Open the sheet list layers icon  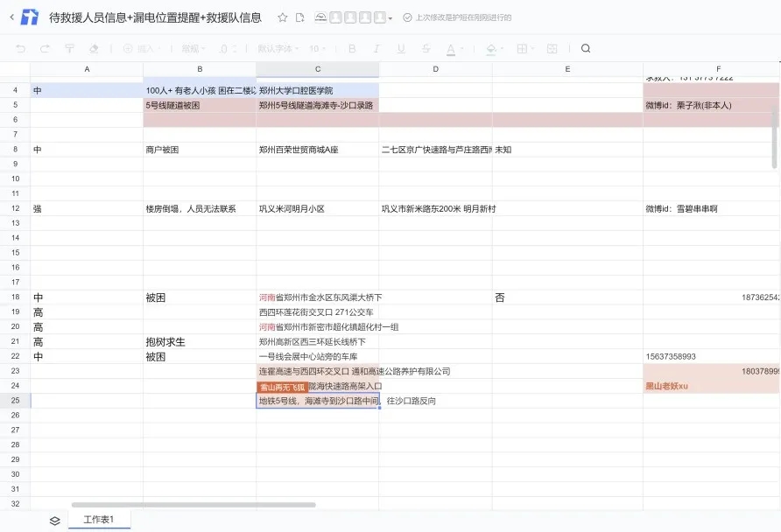pyautogui.click(x=55, y=521)
